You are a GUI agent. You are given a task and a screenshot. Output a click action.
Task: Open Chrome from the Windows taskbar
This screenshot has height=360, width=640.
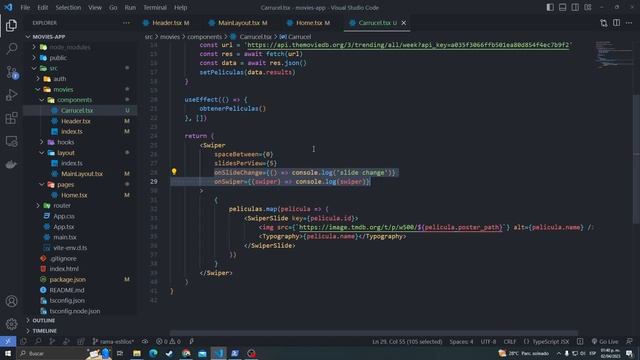click(186, 353)
